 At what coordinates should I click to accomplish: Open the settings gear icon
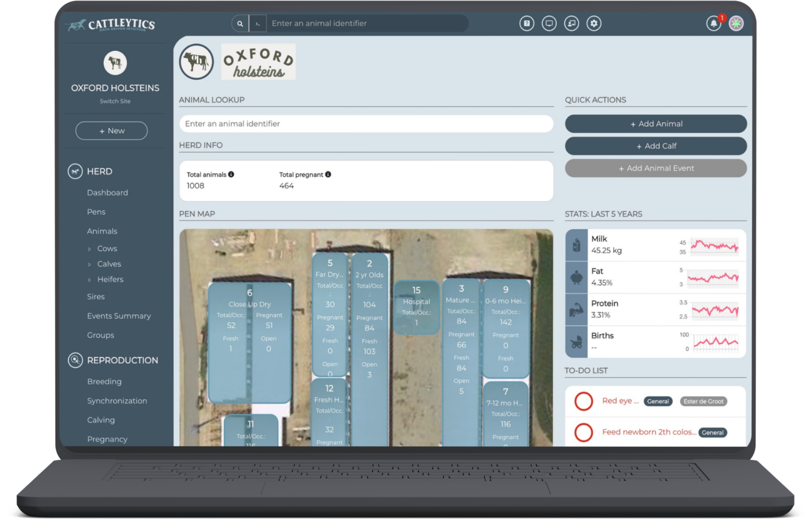[593, 23]
